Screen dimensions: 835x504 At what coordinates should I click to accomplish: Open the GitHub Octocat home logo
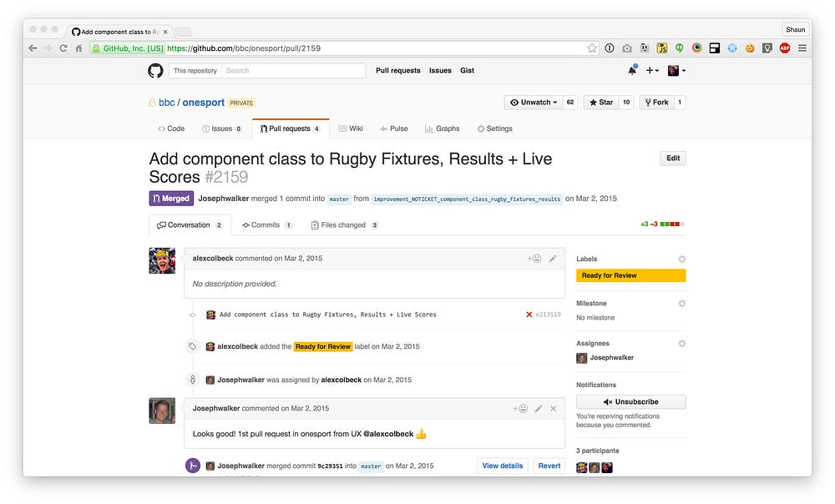click(x=155, y=70)
